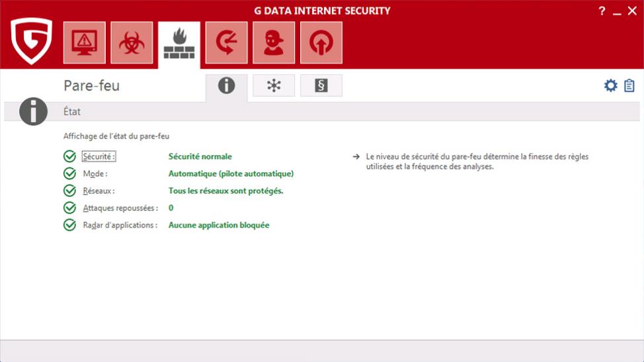Click the Pare-feu heading
The image size is (644, 362).
click(92, 85)
